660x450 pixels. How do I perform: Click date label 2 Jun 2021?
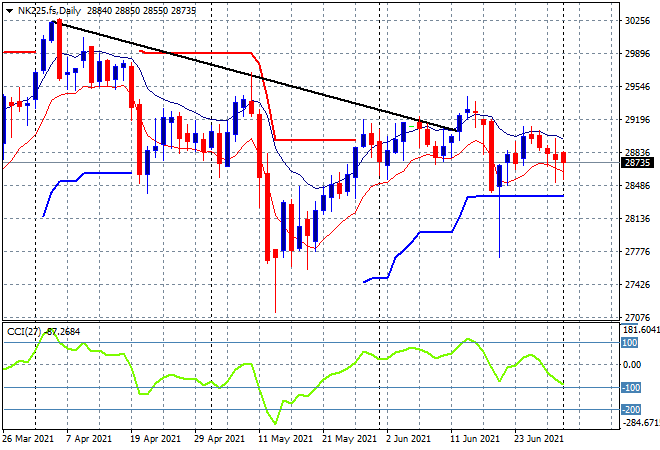(x=408, y=439)
